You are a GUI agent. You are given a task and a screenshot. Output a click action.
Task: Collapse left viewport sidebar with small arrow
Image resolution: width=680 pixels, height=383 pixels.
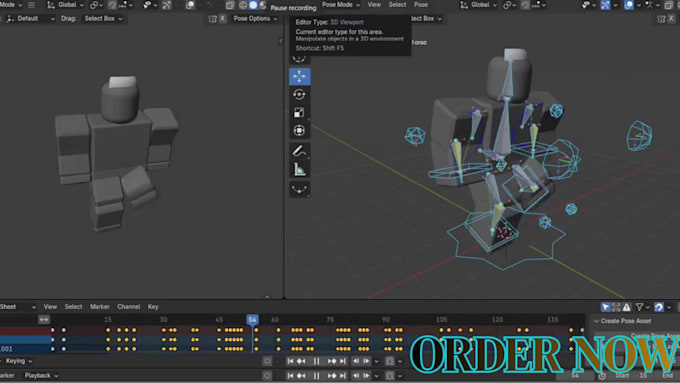(x=280, y=41)
